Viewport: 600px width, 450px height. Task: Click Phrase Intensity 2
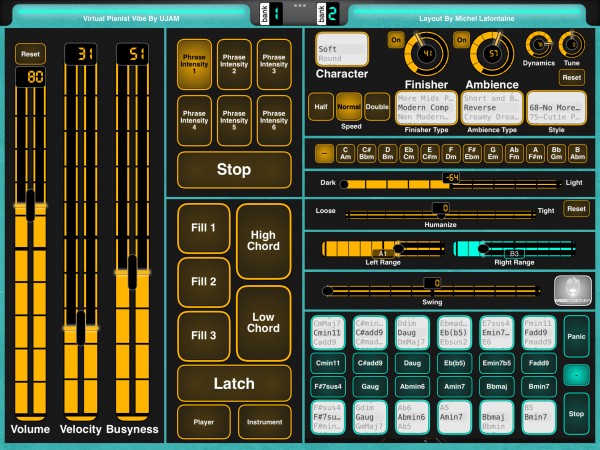tap(234, 64)
